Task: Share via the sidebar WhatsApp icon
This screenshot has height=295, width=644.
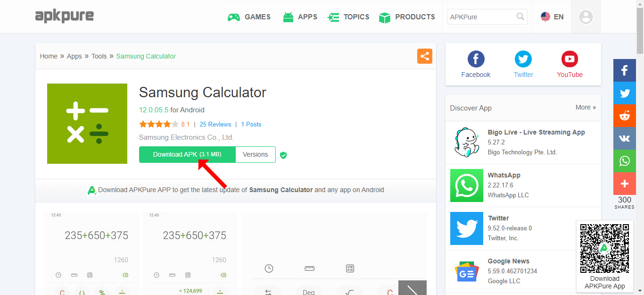Action: coord(624,161)
